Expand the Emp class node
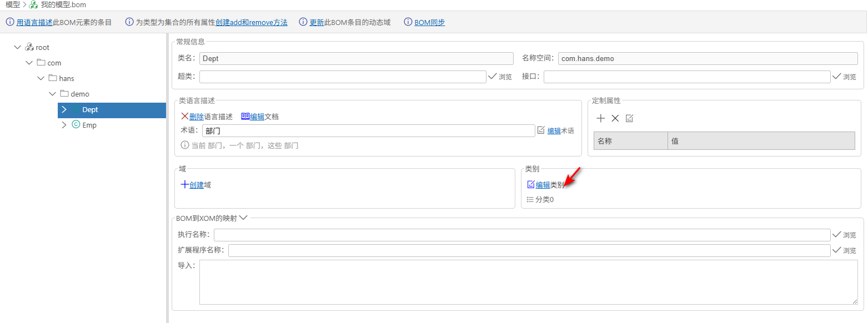The height and width of the screenshot is (323, 868). point(64,125)
